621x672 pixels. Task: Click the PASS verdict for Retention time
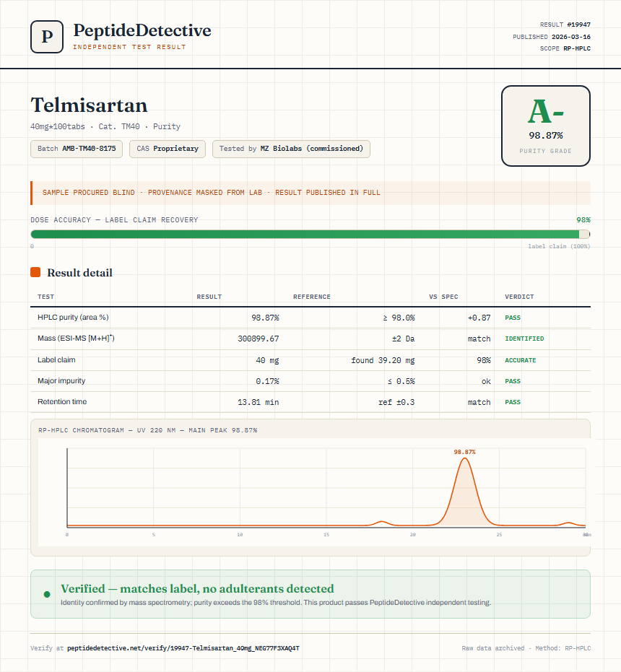tap(513, 402)
